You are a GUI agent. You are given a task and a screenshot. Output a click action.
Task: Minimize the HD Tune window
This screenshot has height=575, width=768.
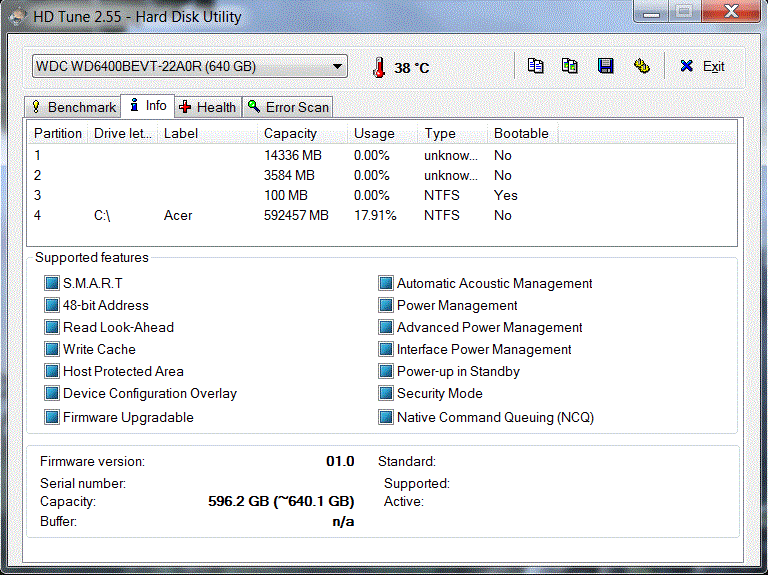(x=651, y=11)
